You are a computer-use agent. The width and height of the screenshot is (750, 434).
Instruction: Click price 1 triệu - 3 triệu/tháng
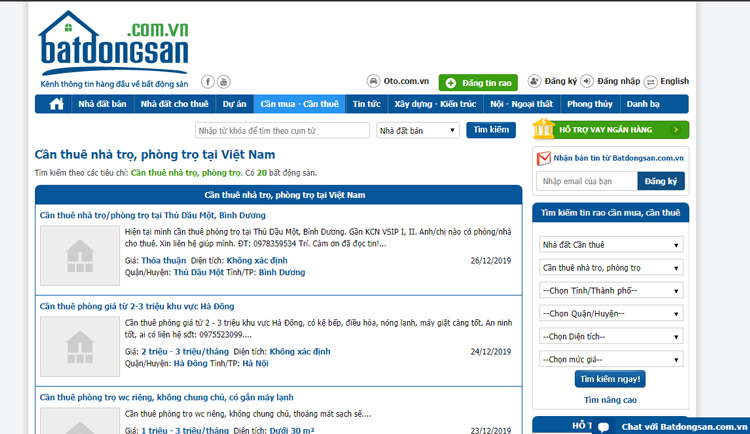(x=185, y=430)
